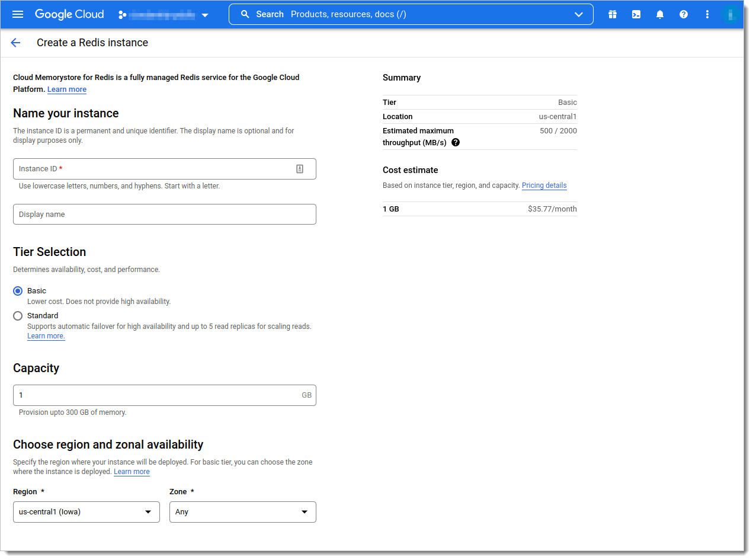Viewport: 753px width, 560px height.
Task: Click the Instance ID input field
Action: (165, 169)
